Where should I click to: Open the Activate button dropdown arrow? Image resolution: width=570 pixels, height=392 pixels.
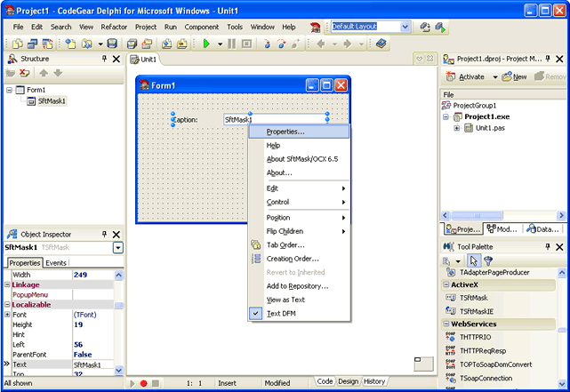[x=495, y=77]
